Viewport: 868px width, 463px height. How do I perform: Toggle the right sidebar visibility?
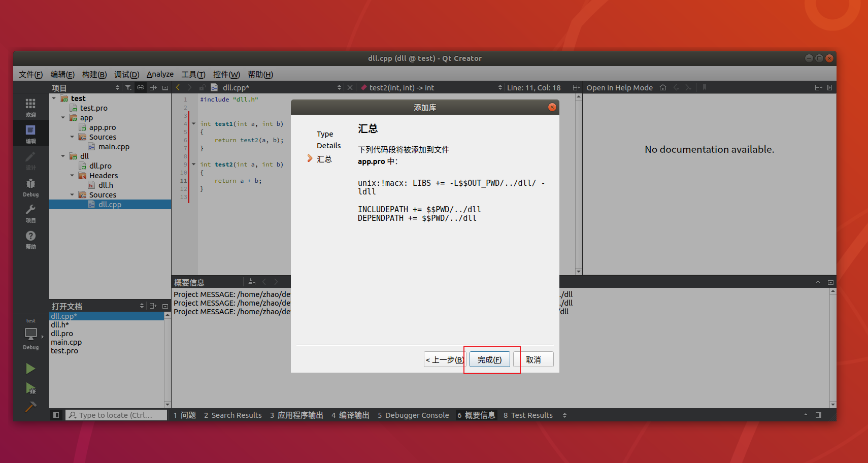click(818, 415)
